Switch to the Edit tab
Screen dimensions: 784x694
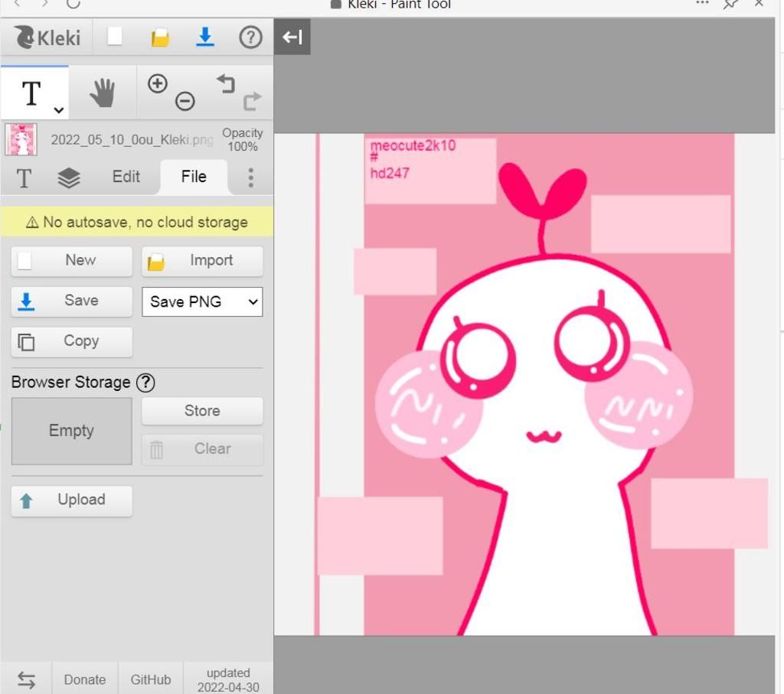(126, 177)
